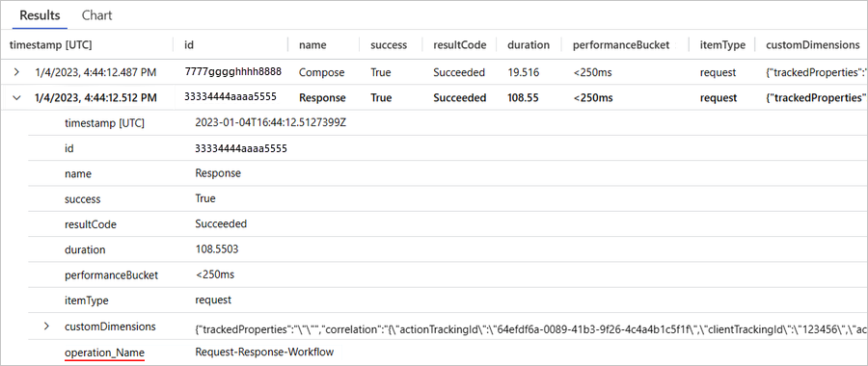Click duration value 19.516

523,72
